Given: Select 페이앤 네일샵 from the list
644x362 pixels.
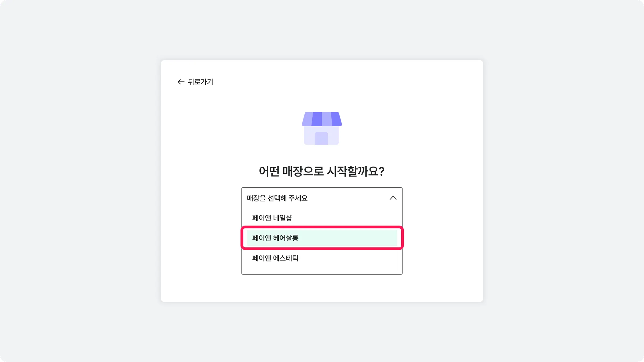Looking at the screenshot, I should (272, 218).
